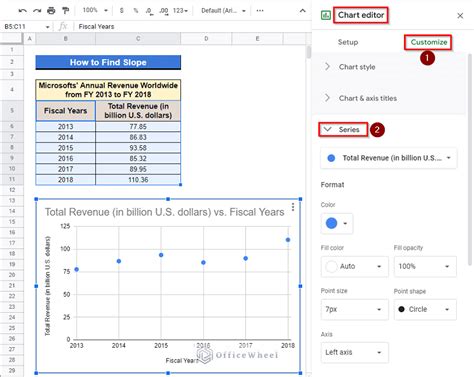The height and width of the screenshot is (377, 474).
Task: Switch to the Customize tab
Action: coord(429,42)
